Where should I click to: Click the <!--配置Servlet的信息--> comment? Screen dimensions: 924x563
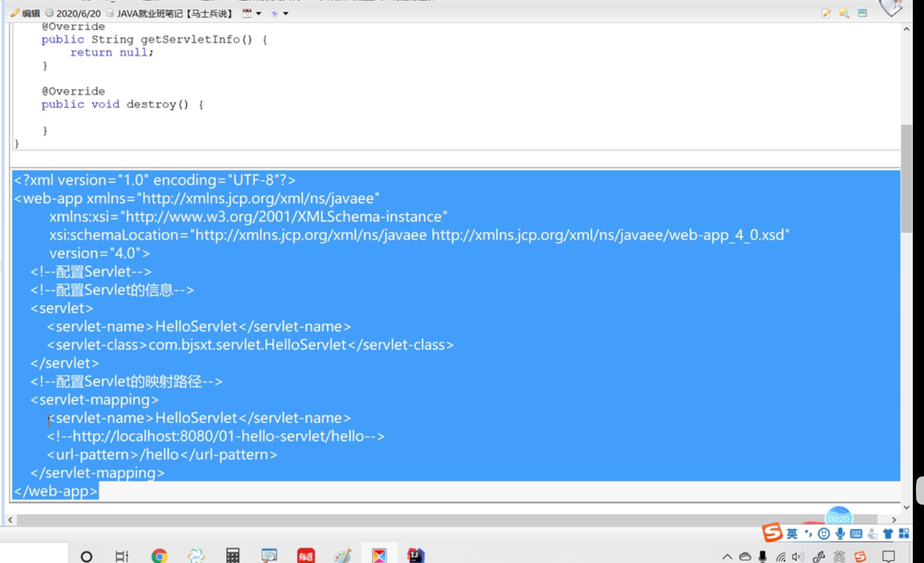(112, 290)
